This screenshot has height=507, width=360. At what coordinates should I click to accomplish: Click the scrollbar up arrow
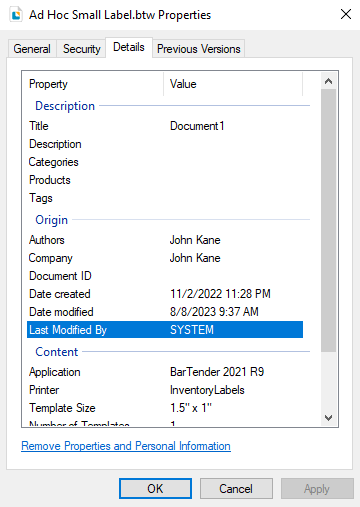[x=328, y=81]
